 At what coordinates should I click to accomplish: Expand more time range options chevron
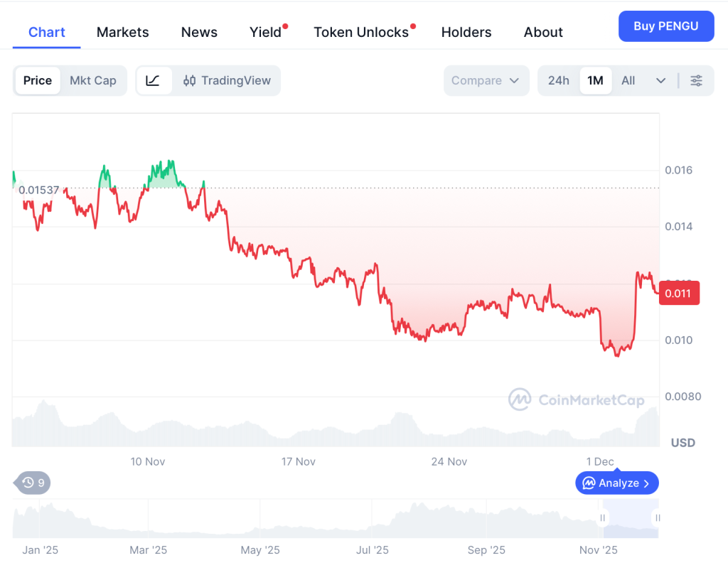pos(660,81)
